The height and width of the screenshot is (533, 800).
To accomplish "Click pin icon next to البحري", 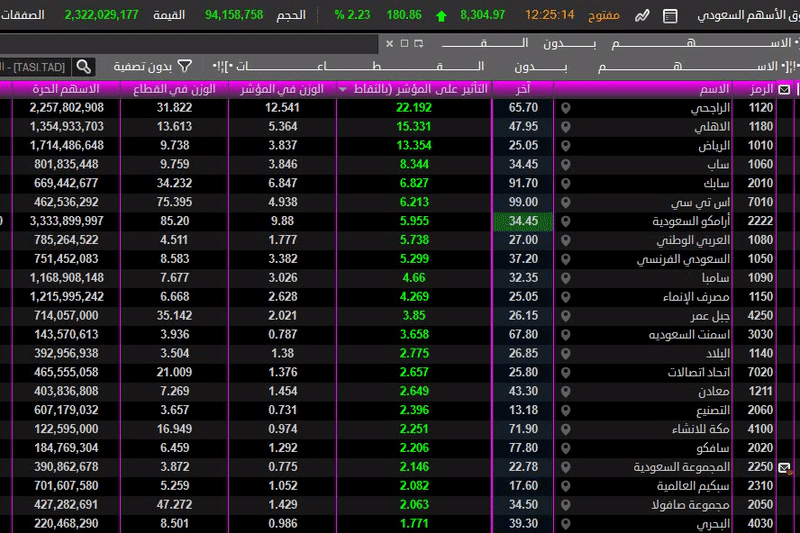I will pyautogui.click(x=566, y=524).
